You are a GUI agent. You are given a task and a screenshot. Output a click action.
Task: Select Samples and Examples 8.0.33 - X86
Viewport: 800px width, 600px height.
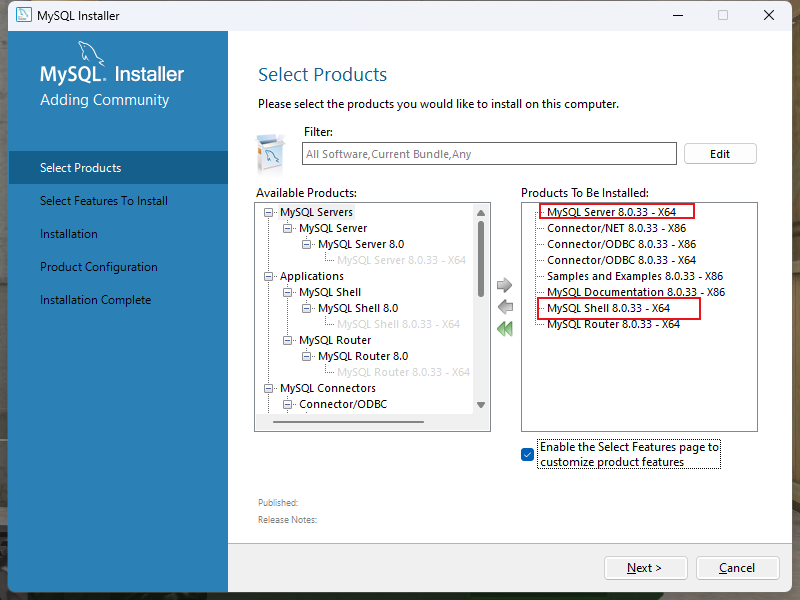(635, 276)
